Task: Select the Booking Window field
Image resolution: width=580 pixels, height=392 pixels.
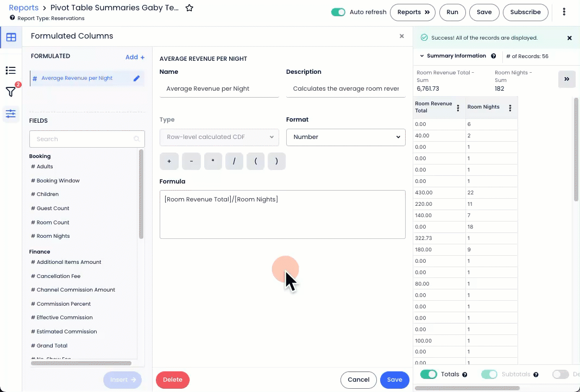Action: pyautogui.click(x=55, y=180)
